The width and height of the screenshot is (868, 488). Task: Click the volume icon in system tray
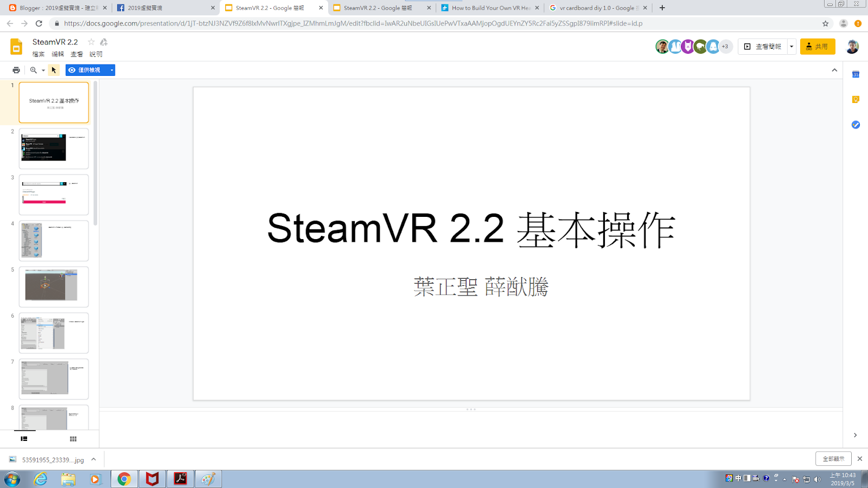[x=818, y=479]
